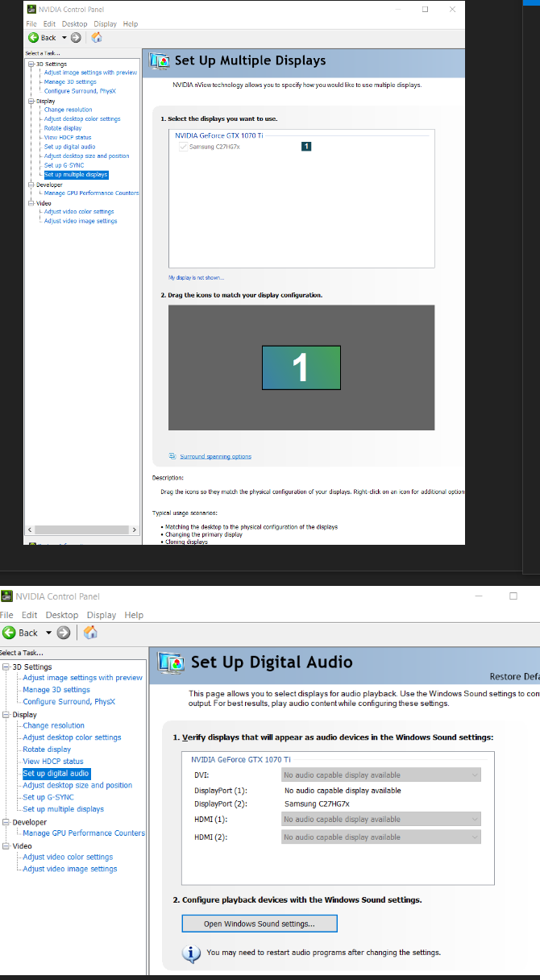540x980 pixels.
Task: Click the Samsung C27HG7x label beside DisplayPort (2)
Action: click(x=317, y=804)
